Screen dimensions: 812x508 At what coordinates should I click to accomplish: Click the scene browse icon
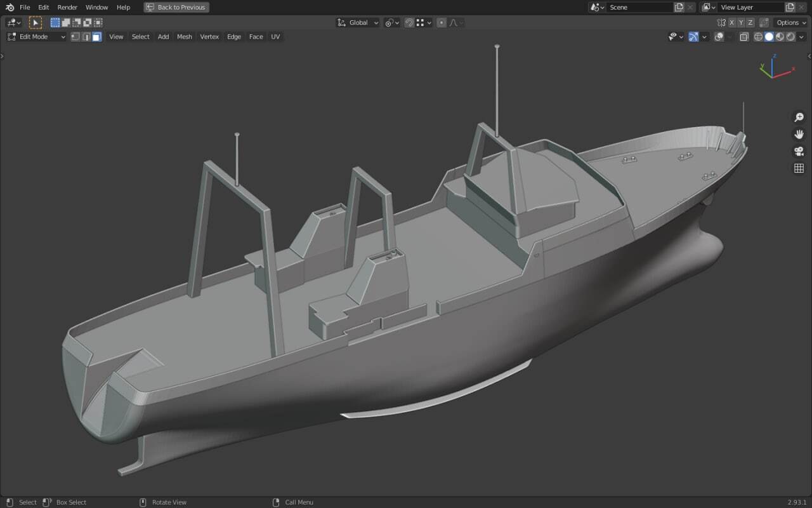pos(597,7)
